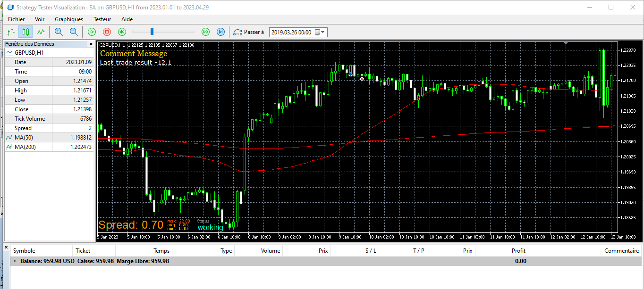Select the candlestick chart mode
644x289 pixels.
point(25,32)
